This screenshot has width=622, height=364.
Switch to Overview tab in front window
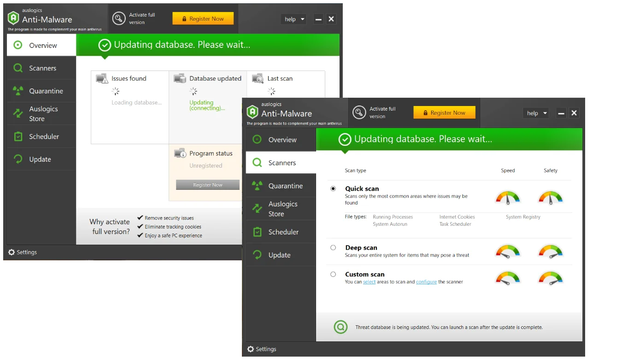coord(281,140)
